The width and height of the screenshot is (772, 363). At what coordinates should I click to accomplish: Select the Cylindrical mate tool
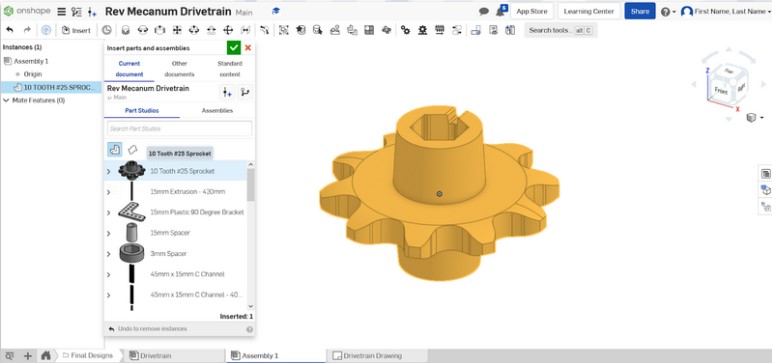click(194, 30)
